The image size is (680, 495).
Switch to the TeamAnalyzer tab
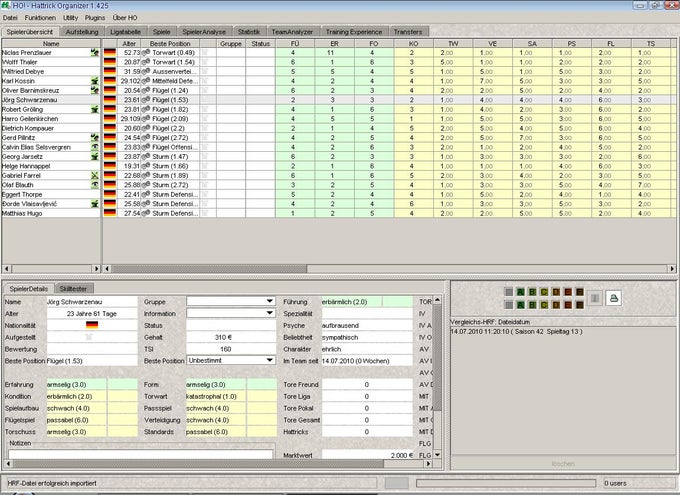pos(292,32)
